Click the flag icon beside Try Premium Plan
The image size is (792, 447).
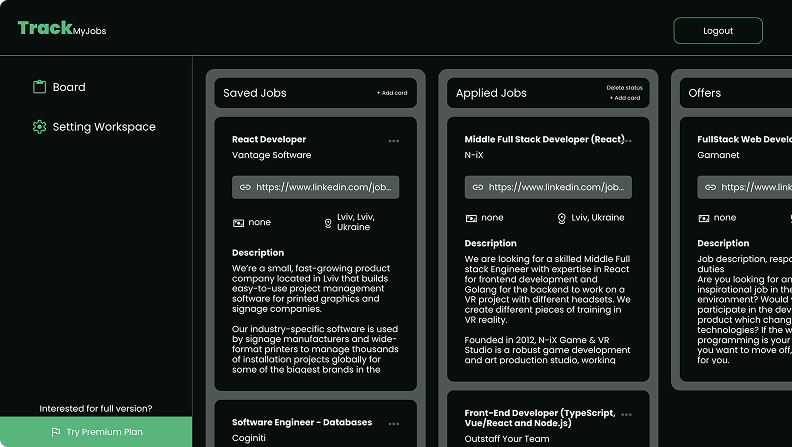point(56,432)
